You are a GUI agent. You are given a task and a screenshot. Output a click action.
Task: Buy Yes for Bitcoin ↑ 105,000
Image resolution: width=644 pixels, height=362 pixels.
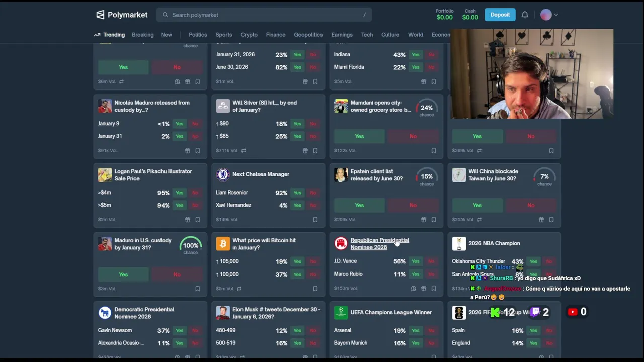pyautogui.click(x=297, y=261)
